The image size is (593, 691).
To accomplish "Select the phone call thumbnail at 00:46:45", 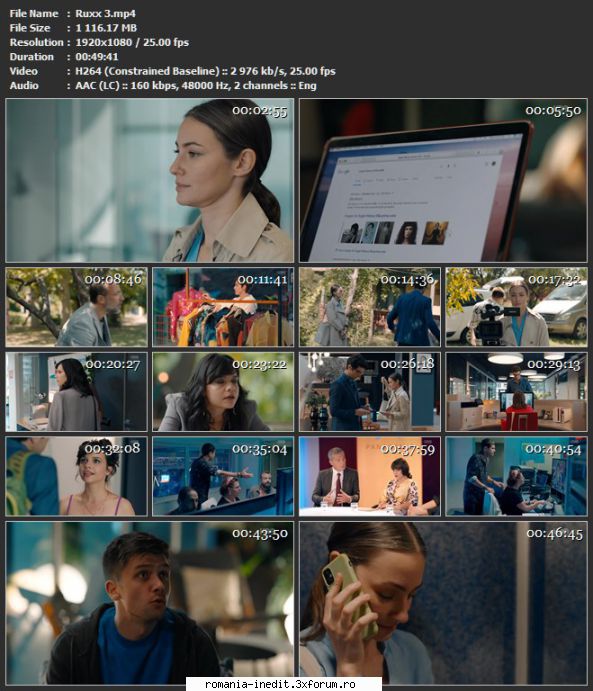I will coord(443,603).
